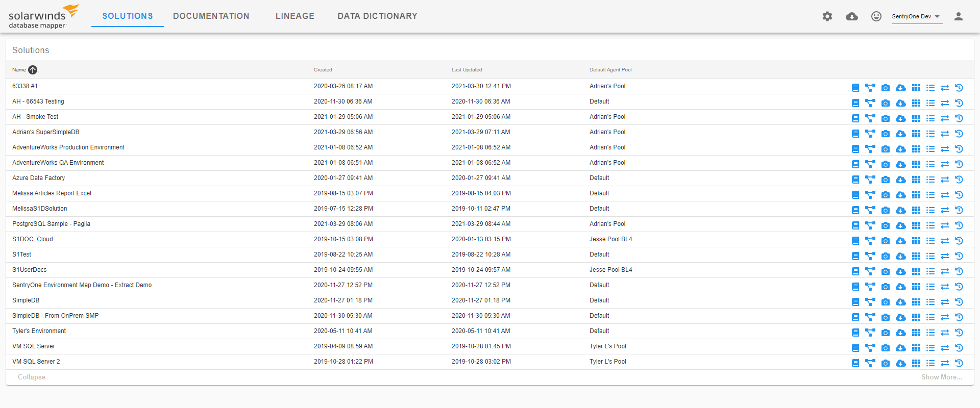Click the Solutions panel heading
Screen dimensions: 980x408
[x=31, y=50]
